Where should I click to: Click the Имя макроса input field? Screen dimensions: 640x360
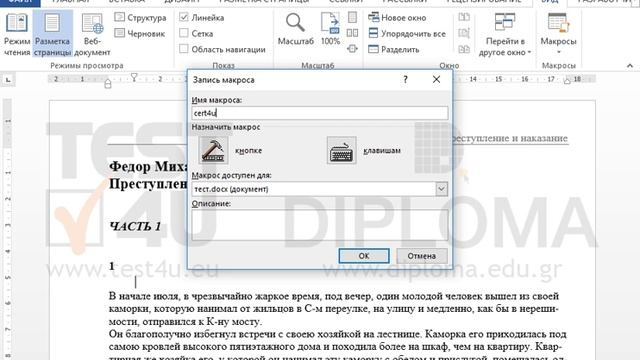click(x=320, y=113)
